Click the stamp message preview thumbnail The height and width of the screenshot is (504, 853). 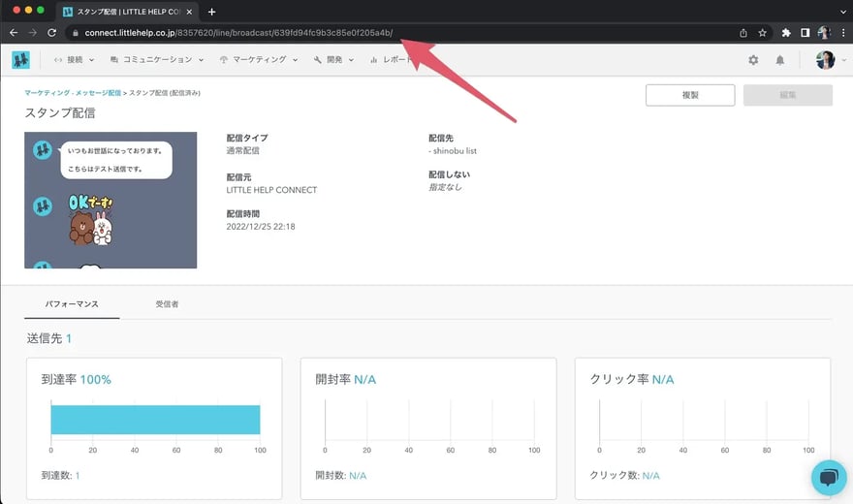(111, 200)
